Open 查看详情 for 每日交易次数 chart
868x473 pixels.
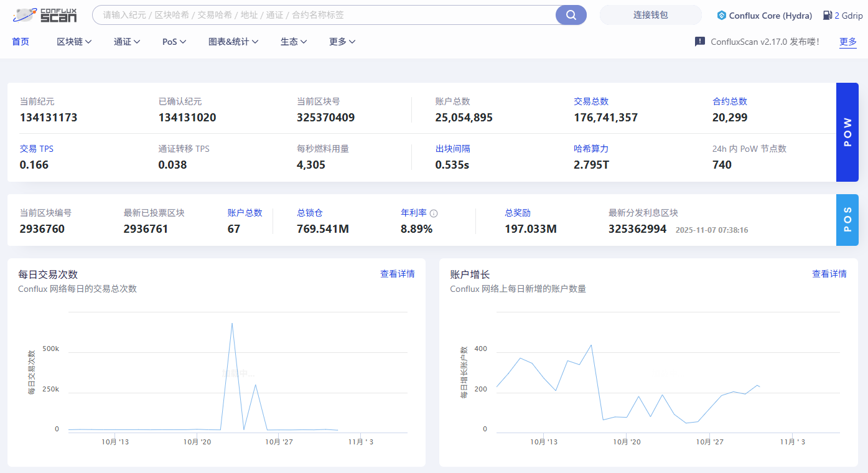tap(397, 274)
